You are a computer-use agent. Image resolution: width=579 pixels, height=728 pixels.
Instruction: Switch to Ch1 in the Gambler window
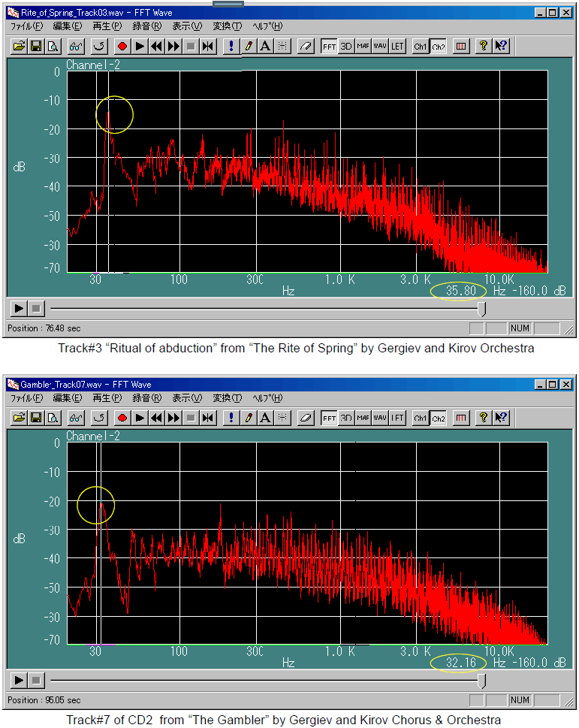point(421,418)
